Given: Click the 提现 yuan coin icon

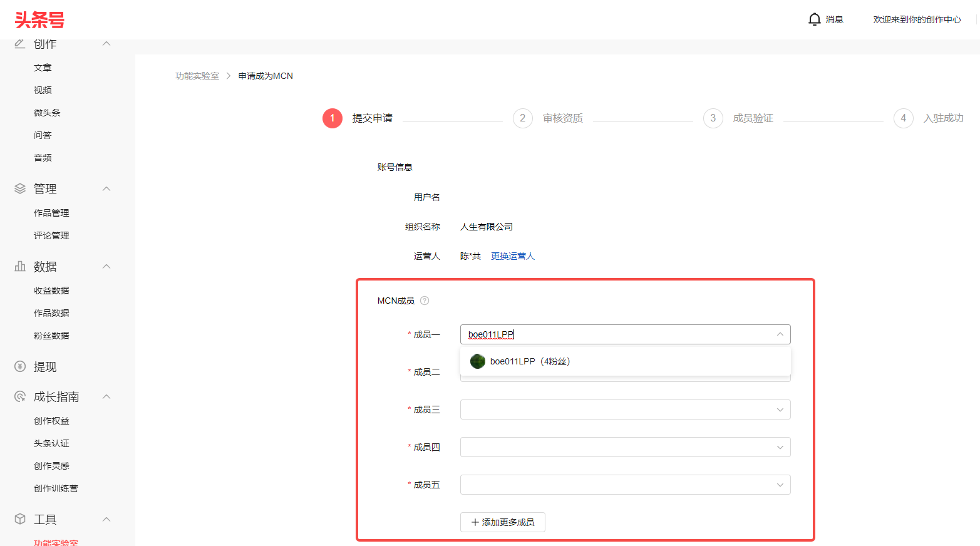Looking at the screenshot, I should [x=20, y=367].
